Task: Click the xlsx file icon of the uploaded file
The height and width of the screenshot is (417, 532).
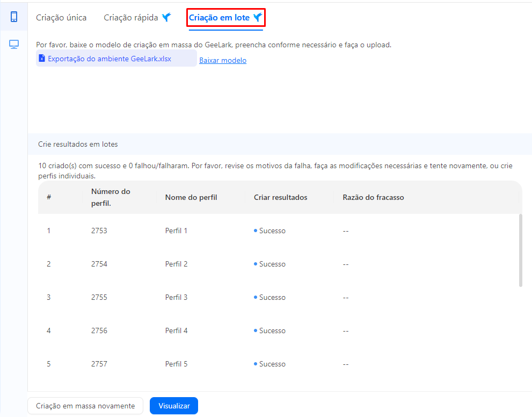Action: click(x=42, y=59)
